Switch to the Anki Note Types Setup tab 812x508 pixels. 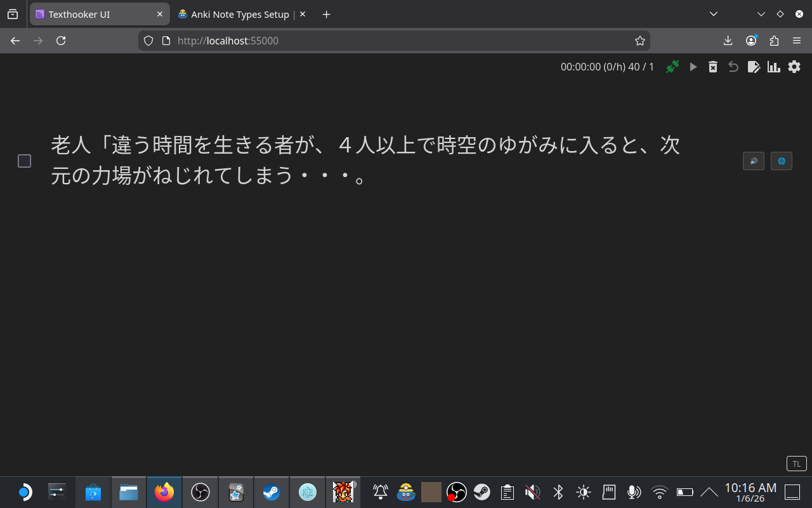pyautogui.click(x=238, y=14)
